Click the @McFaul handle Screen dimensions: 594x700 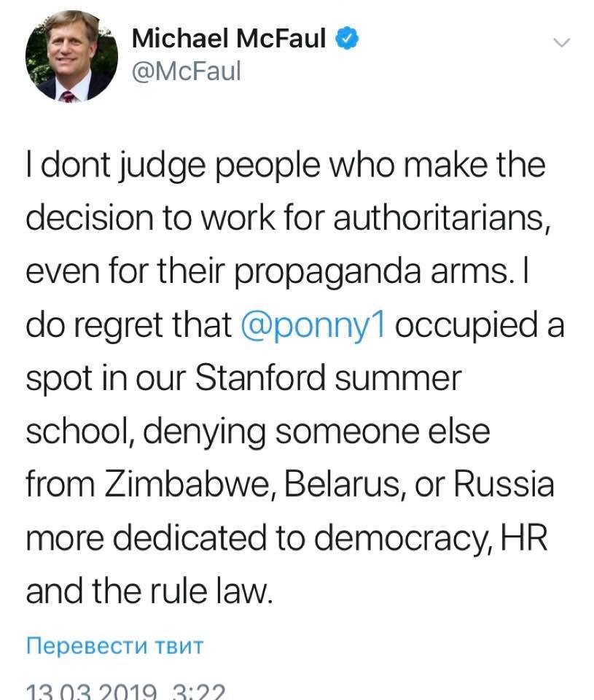pyautogui.click(x=186, y=71)
